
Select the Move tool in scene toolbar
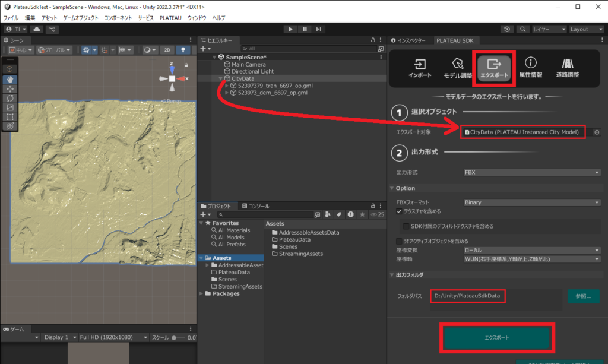tap(10, 88)
